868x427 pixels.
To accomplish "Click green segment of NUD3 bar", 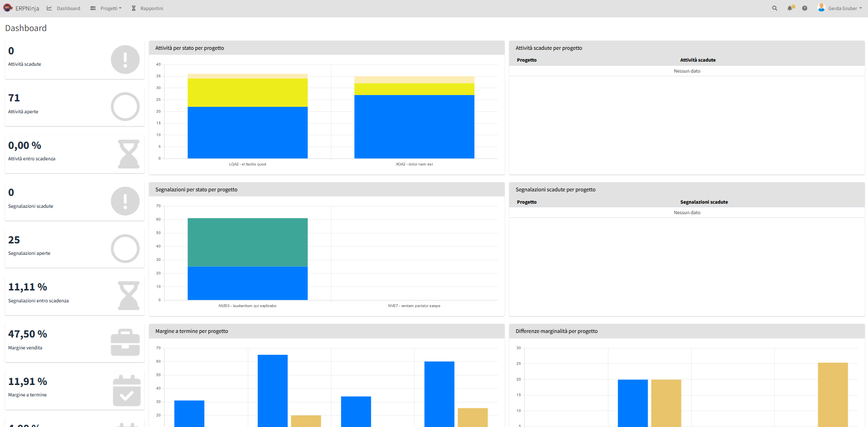I will pos(248,242).
